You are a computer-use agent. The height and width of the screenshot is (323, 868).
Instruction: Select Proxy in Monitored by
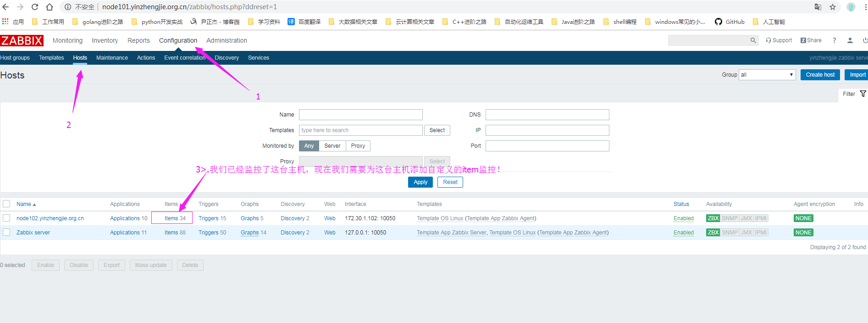click(x=358, y=146)
